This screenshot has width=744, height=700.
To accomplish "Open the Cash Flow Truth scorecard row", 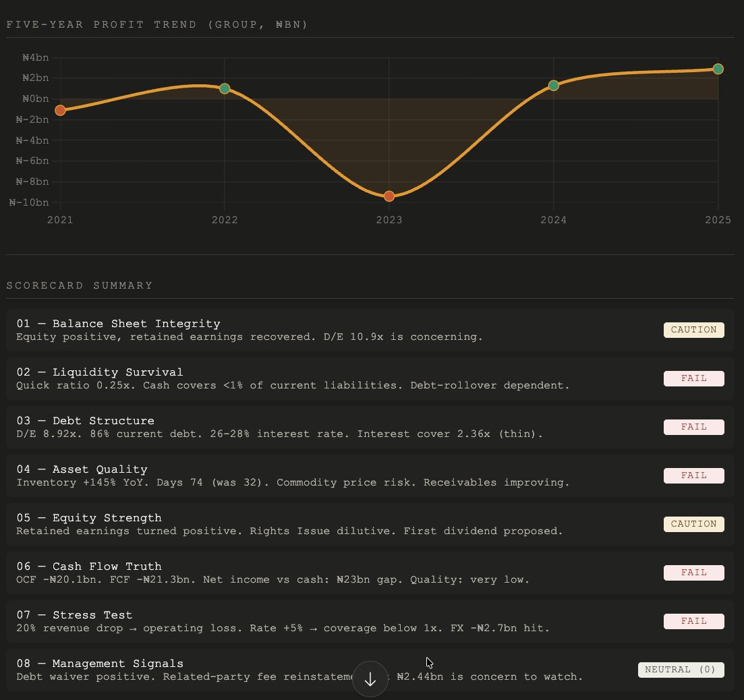I will click(x=370, y=573).
